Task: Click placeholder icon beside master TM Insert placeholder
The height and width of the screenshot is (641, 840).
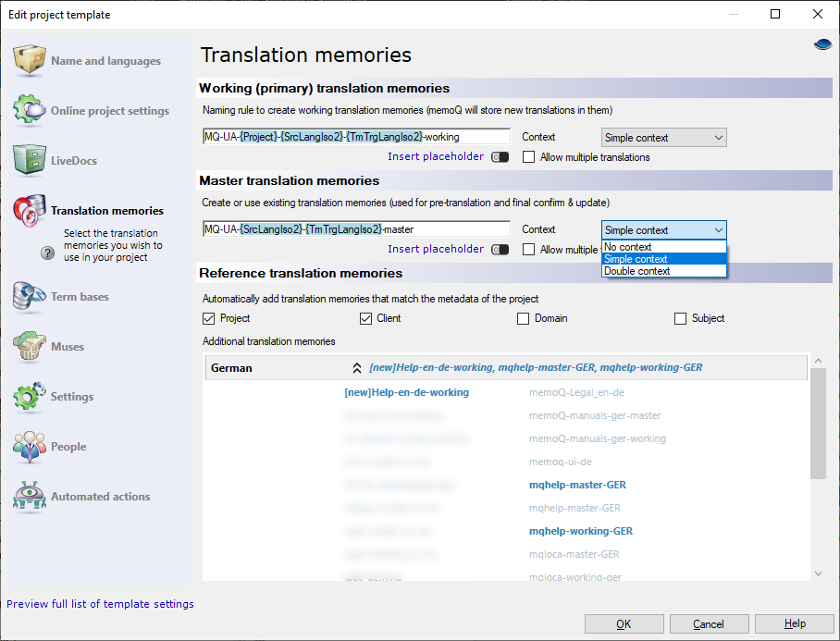Action: pos(500,250)
